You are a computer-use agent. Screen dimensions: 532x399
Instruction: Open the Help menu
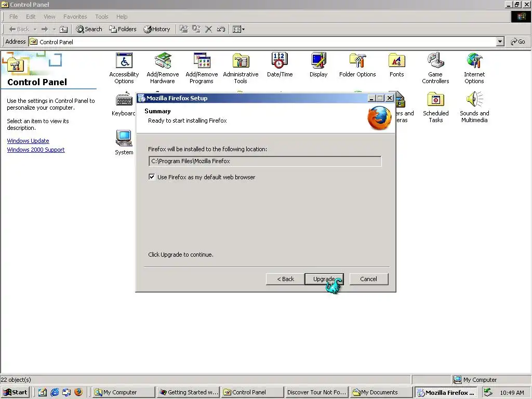[122, 17]
